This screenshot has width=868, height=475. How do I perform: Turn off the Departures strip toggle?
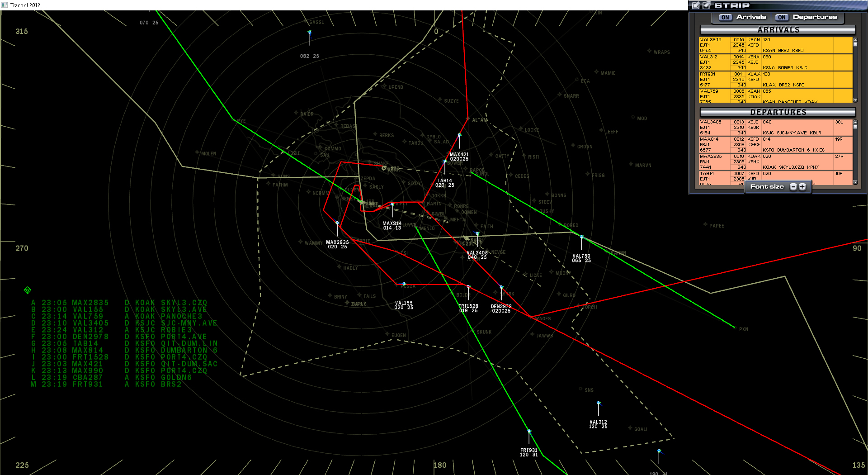[782, 17]
